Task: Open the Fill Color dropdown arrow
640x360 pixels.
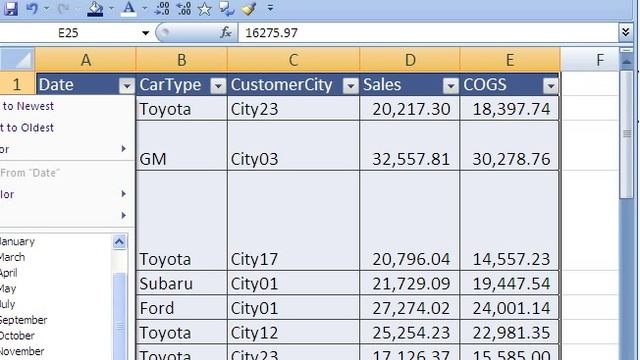Action: (x=111, y=8)
